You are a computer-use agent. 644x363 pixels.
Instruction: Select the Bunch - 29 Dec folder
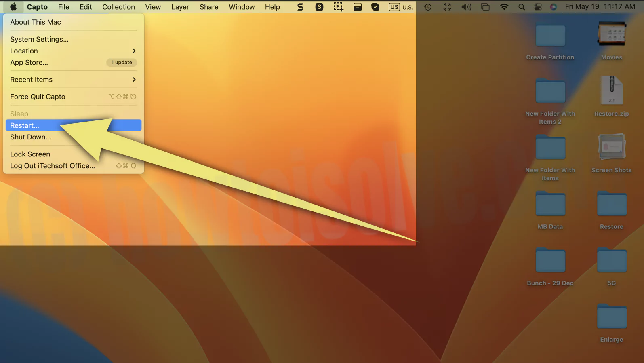pos(550,261)
